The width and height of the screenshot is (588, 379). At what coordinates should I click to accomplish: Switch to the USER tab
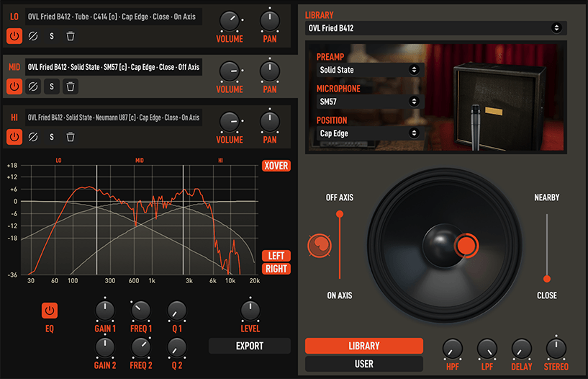364,364
